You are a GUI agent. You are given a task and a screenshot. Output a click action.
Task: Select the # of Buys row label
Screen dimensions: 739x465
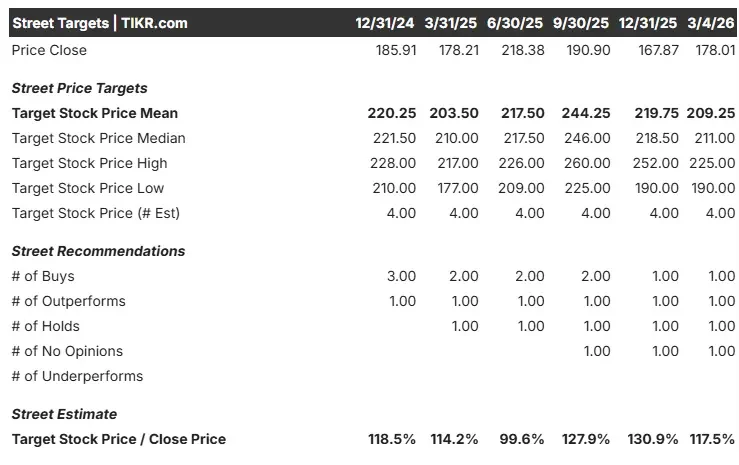tap(43, 276)
